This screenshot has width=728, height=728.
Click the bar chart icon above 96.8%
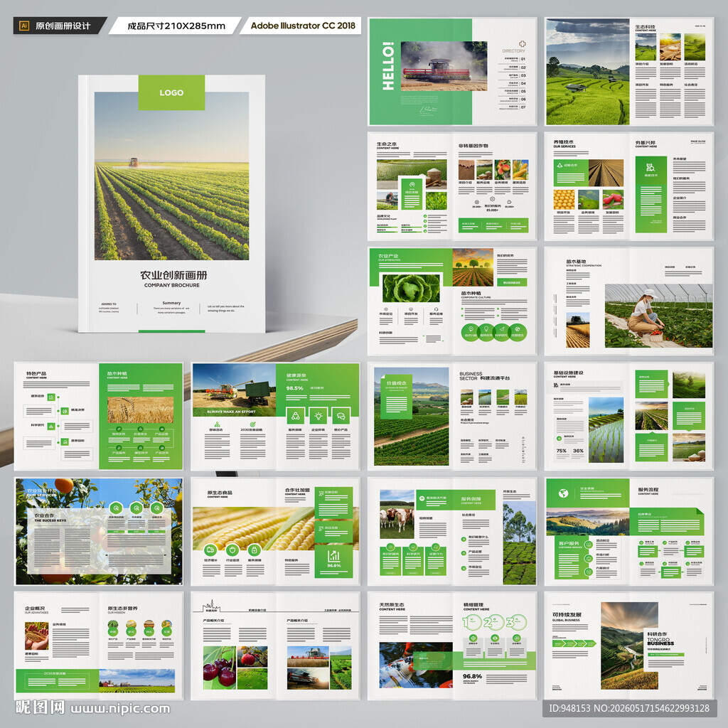[x=334, y=556]
